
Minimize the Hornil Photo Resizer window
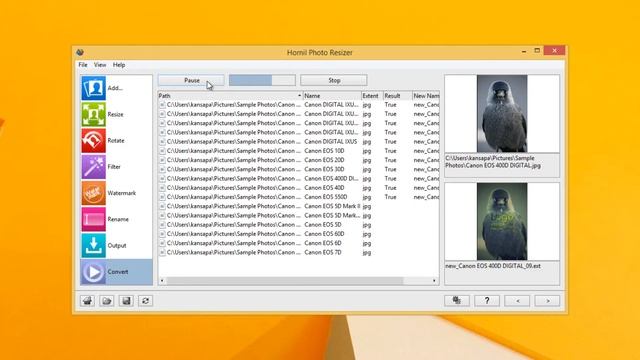524,51
